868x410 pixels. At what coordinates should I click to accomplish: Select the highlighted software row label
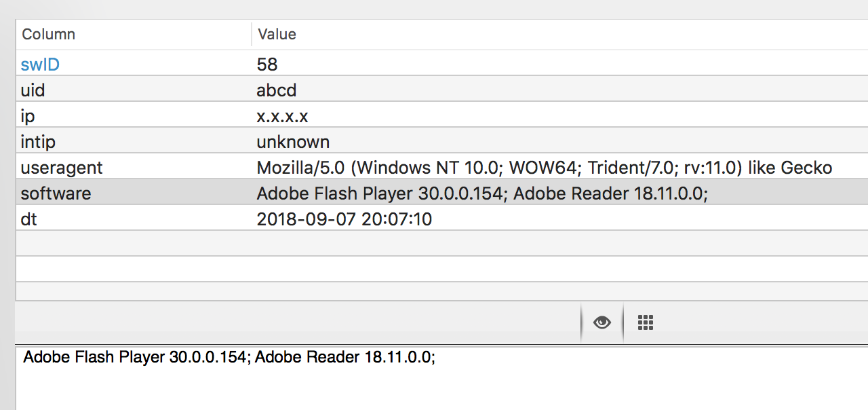[56, 193]
